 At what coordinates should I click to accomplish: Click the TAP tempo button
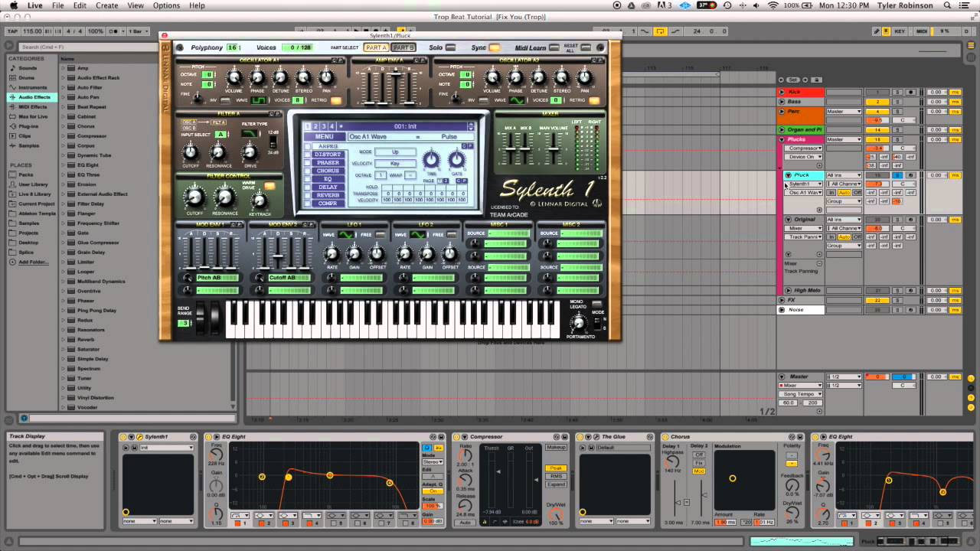point(11,31)
